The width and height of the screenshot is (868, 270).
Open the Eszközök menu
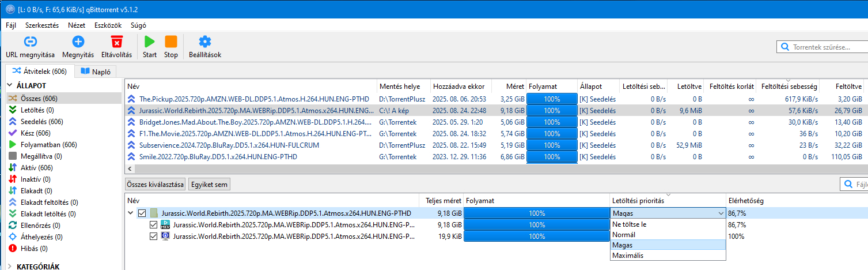(108, 25)
